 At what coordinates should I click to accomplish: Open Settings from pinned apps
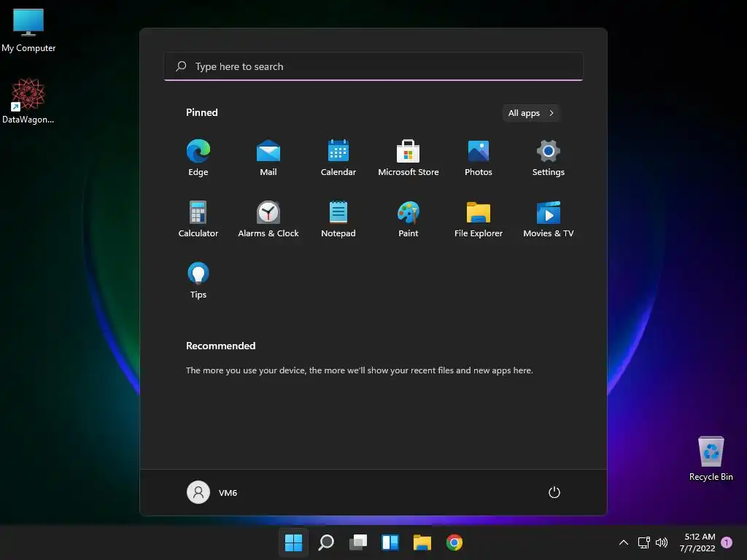point(549,157)
